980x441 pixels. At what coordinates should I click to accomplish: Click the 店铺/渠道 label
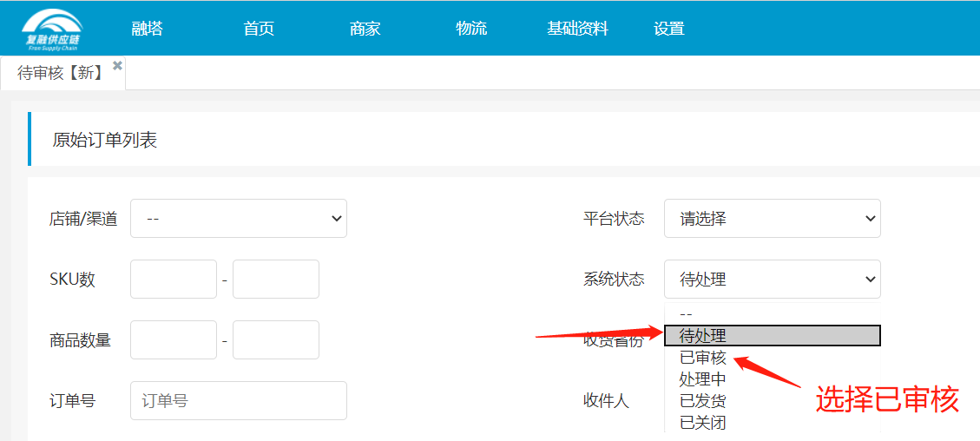(83, 219)
